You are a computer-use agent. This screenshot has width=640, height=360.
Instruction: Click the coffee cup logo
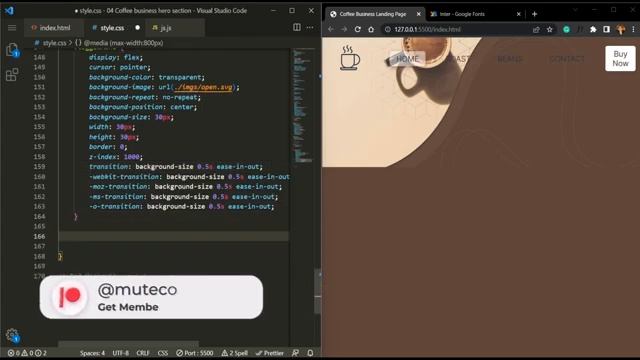pyautogui.click(x=350, y=58)
